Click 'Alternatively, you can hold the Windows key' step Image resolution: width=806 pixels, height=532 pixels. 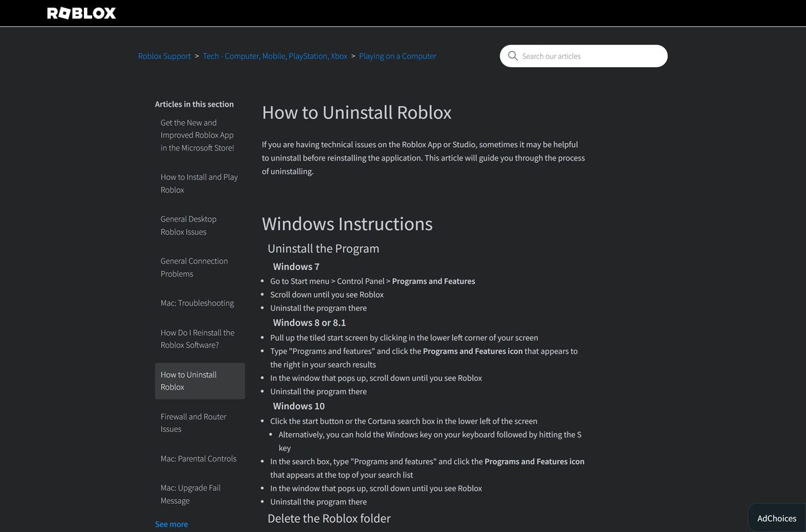click(430, 441)
